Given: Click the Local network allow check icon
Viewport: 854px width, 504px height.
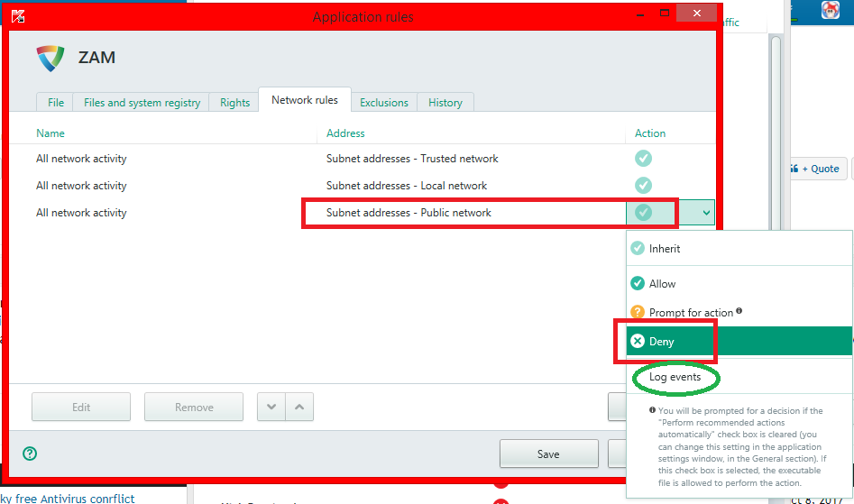Looking at the screenshot, I should tap(643, 185).
